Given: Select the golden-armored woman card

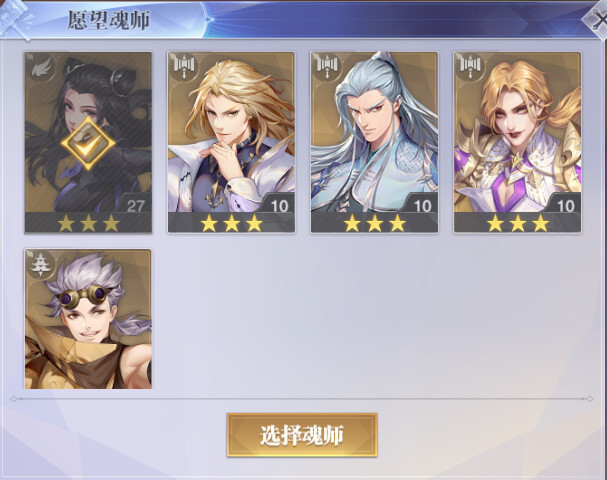Looking at the screenshot, I should tap(518, 142).
